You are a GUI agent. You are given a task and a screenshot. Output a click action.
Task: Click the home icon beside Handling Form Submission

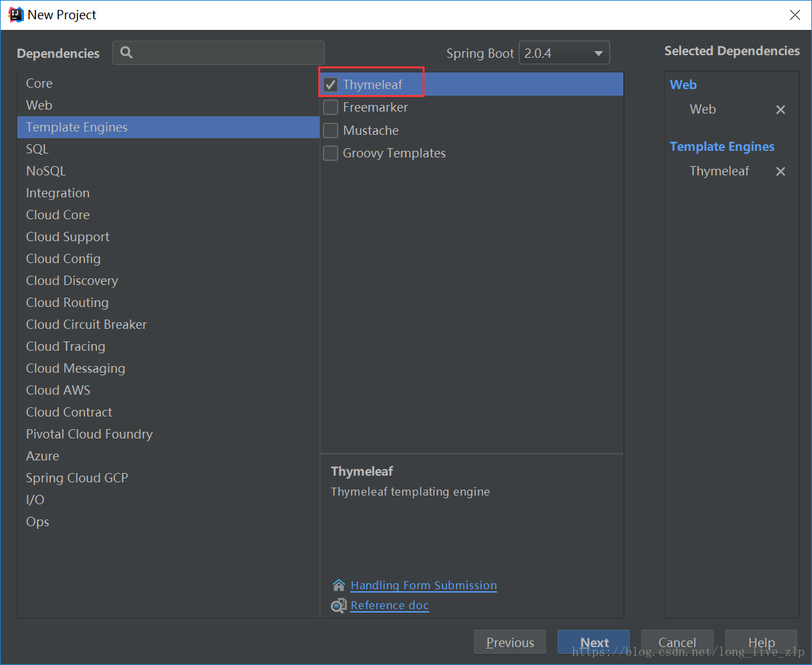[339, 585]
